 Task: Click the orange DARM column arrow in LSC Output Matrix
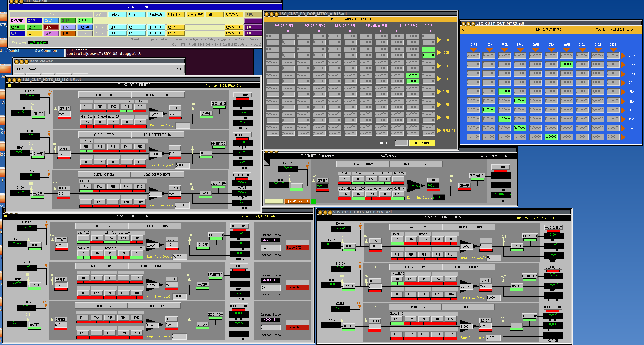coord(473,50)
